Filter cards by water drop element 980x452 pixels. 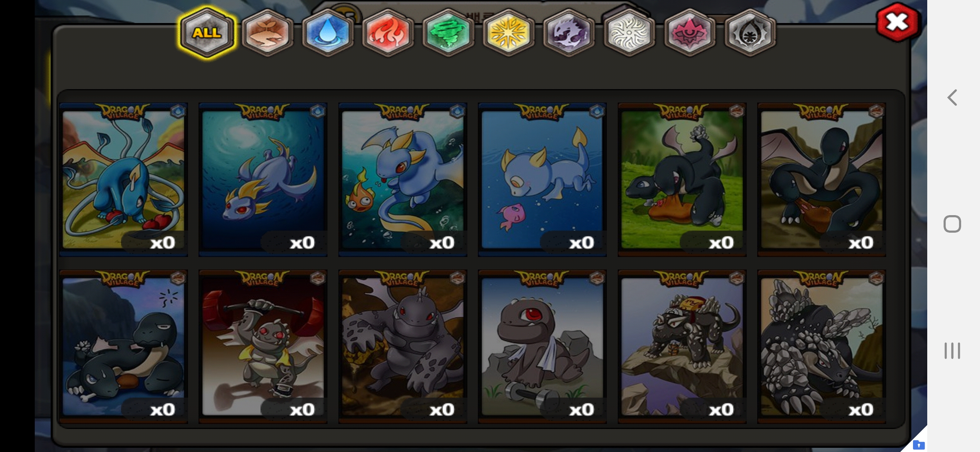[328, 33]
